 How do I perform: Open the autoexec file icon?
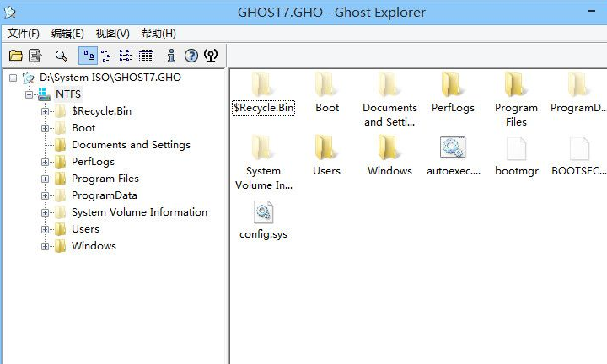pos(453,148)
